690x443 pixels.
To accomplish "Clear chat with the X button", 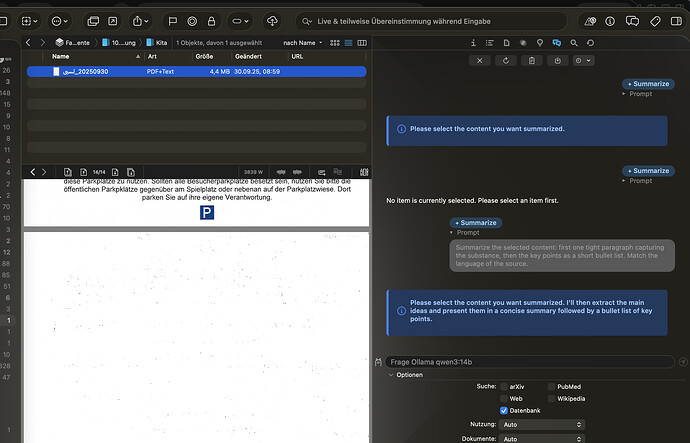I will coord(480,60).
